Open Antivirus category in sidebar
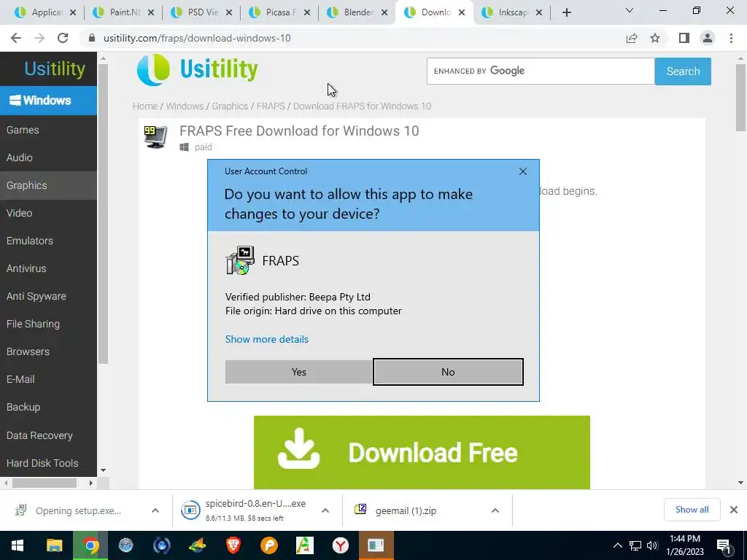 pyautogui.click(x=48, y=268)
